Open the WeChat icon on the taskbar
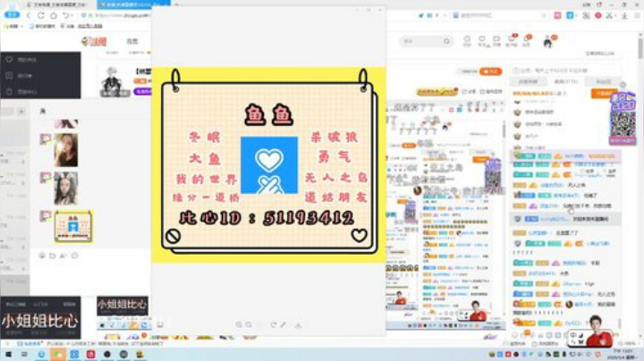This screenshot has height=361, width=644. (58, 354)
